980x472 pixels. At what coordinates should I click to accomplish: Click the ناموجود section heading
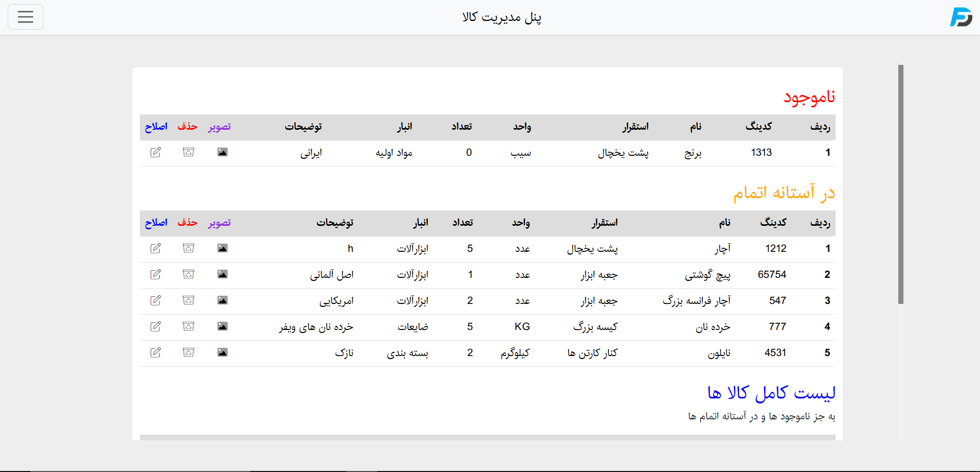coord(809,97)
